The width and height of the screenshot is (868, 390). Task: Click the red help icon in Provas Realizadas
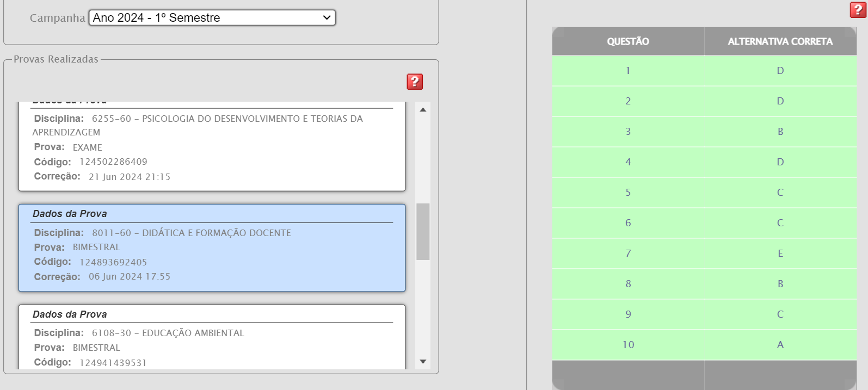coord(415,82)
